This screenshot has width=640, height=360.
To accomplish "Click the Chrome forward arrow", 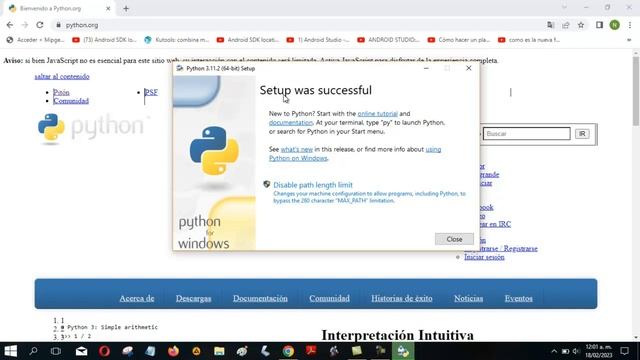I will tap(24, 25).
